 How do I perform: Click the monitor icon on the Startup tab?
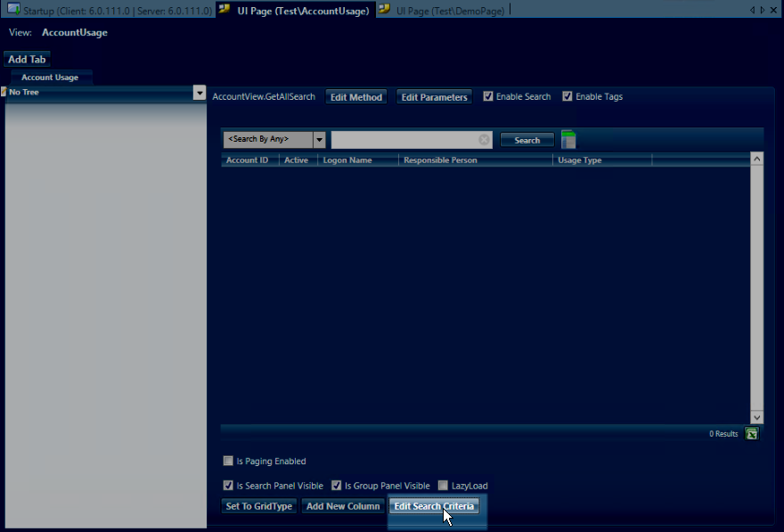12,10
